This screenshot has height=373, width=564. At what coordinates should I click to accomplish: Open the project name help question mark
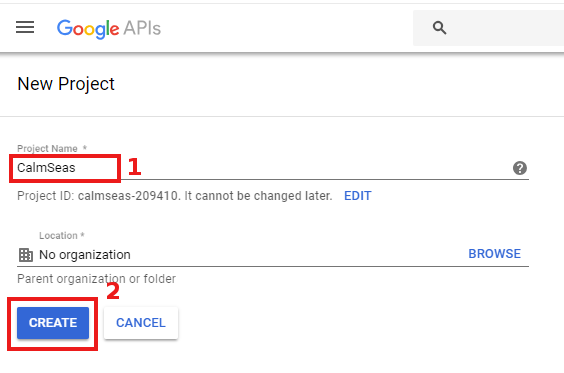(x=520, y=168)
